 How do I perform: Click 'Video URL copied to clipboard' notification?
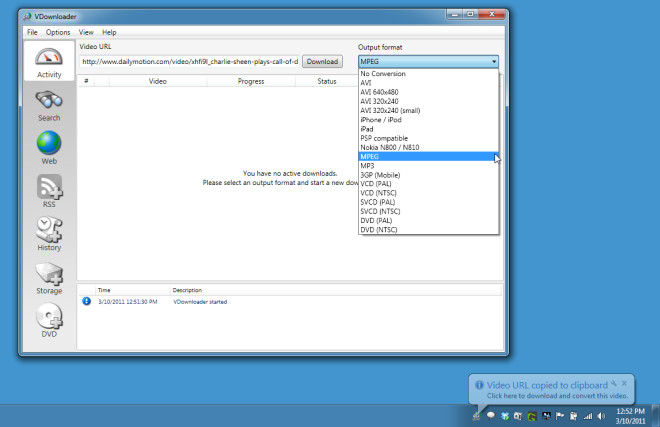pos(547,385)
